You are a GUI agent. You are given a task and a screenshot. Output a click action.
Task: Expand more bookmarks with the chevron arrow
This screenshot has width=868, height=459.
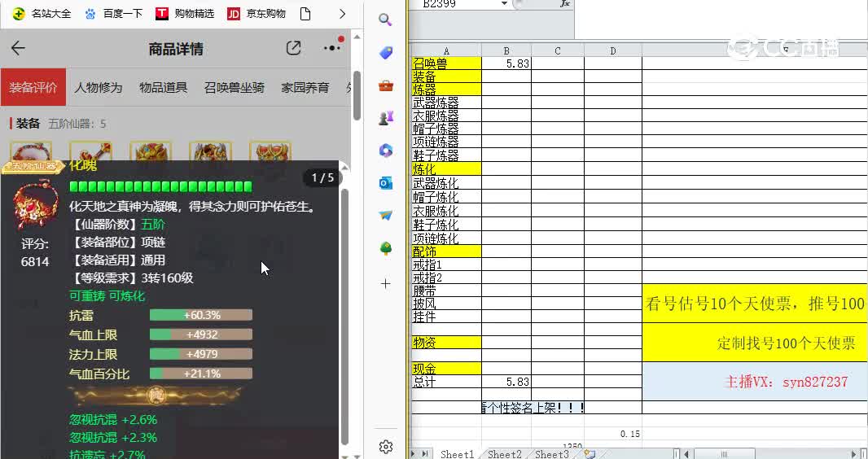342,14
